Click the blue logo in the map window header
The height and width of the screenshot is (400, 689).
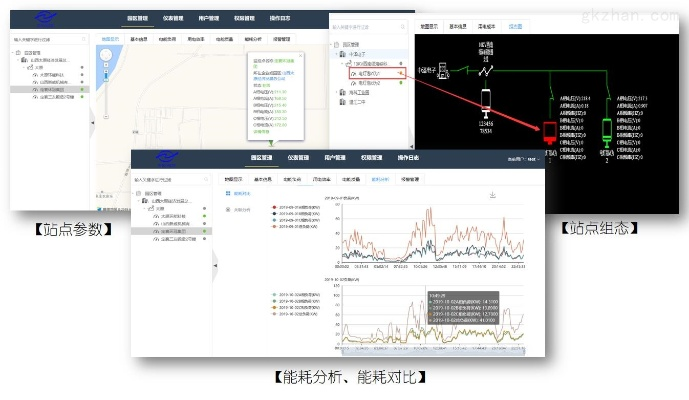point(47,19)
